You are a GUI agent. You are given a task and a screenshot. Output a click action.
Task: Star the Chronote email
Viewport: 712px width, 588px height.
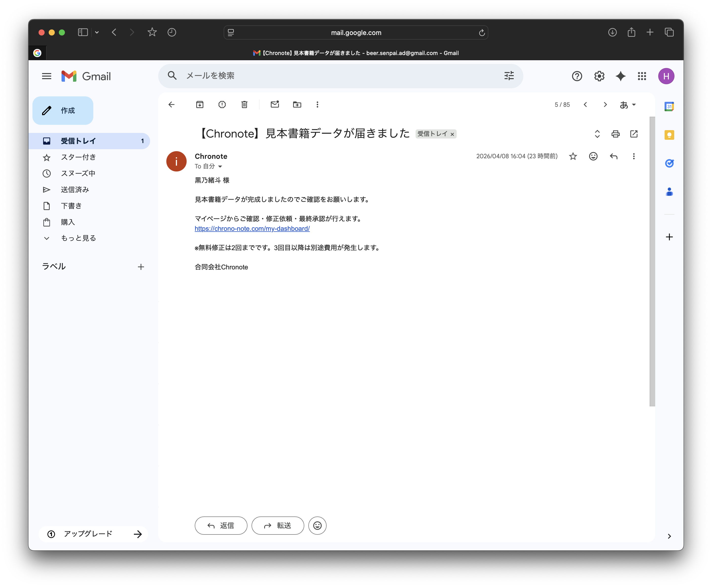click(x=573, y=156)
